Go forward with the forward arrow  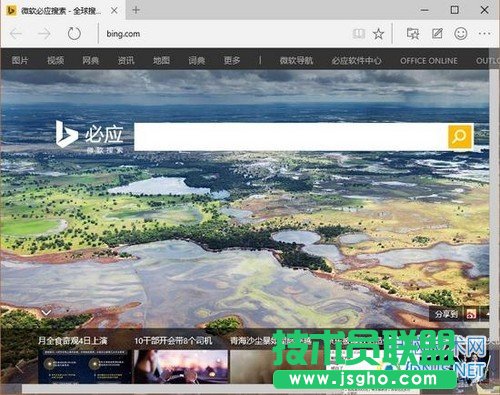point(44,34)
